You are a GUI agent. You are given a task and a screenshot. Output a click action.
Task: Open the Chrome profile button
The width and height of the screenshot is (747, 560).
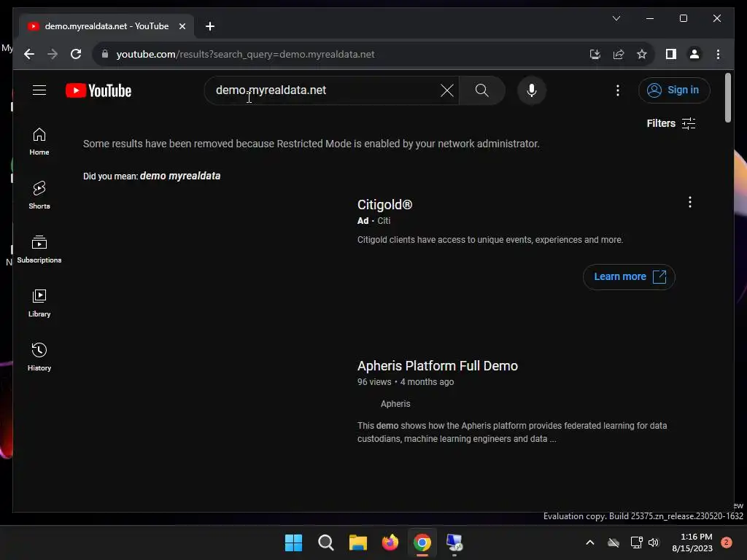coord(694,54)
